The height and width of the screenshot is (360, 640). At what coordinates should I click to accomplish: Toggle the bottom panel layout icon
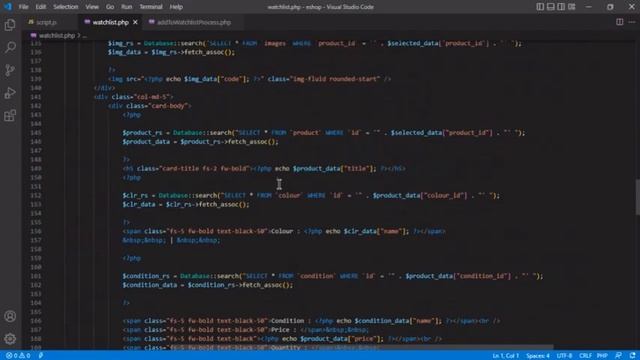pos(551,7)
